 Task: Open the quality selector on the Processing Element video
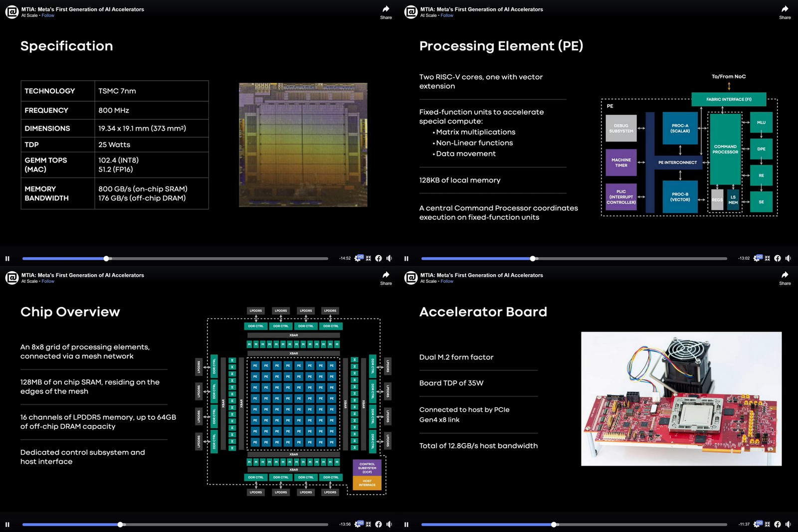pyautogui.click(x=756, y=258)
